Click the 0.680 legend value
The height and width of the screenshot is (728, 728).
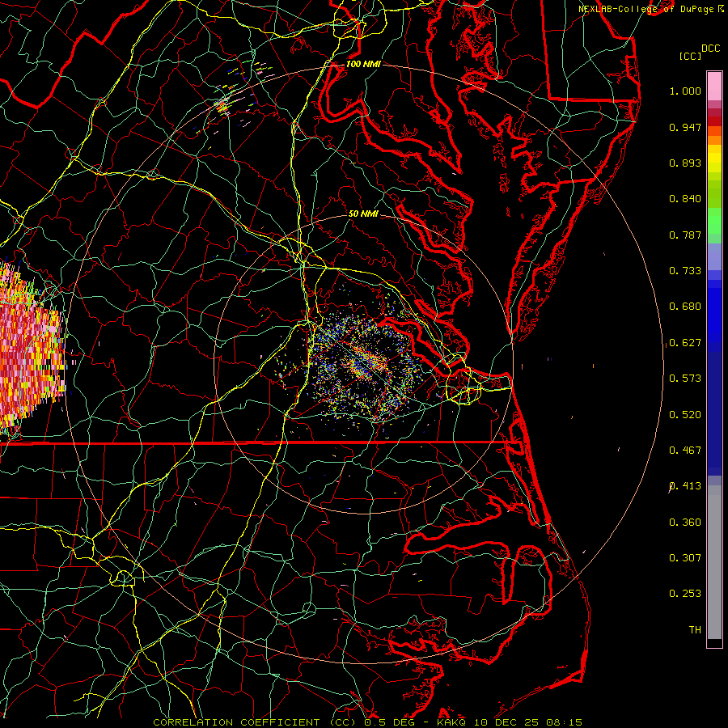pyautogui.click(x=685, y=307)
